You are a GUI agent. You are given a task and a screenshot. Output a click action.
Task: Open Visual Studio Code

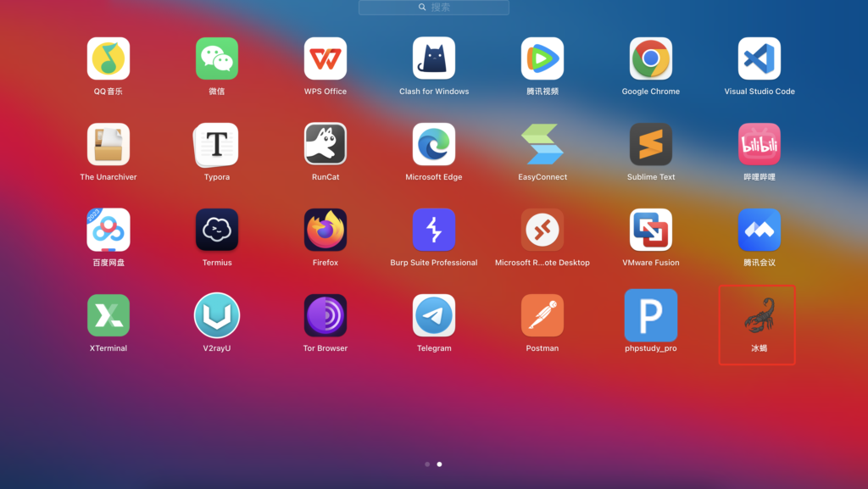click(x=759, y=58)
